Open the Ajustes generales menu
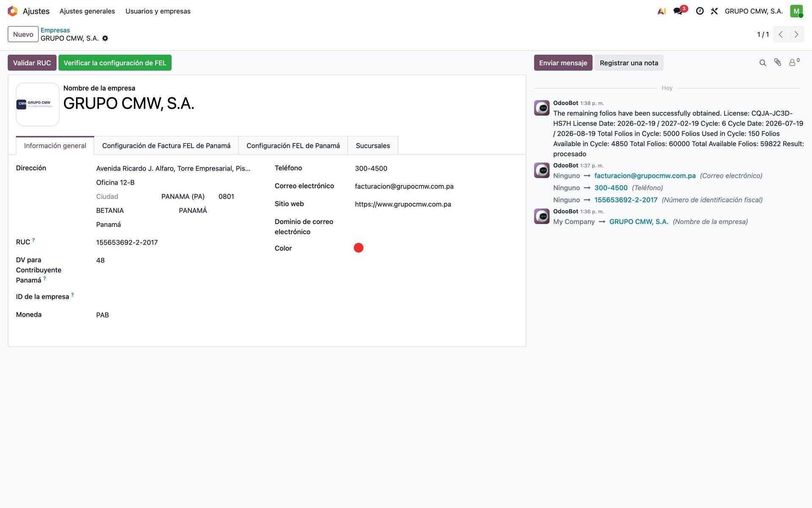Screen dimensions: 812x508 click(87, 11)
